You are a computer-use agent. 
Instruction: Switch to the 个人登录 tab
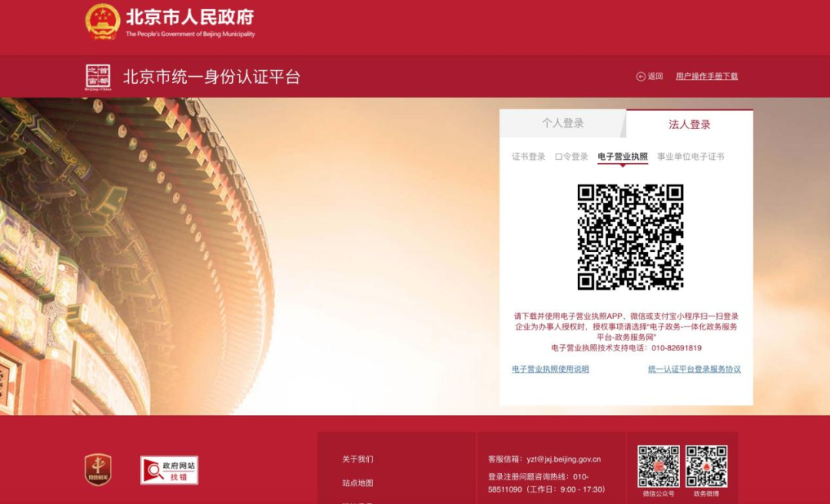pyautogui.click(x=563, y=124)
